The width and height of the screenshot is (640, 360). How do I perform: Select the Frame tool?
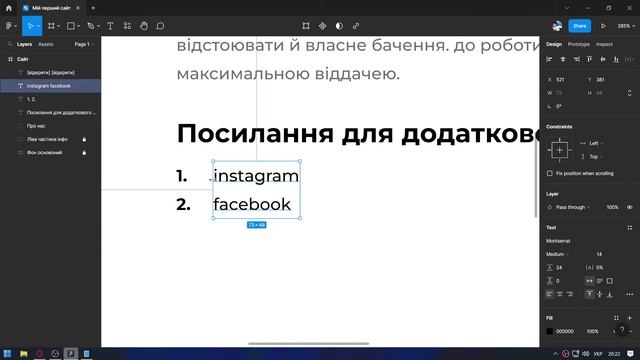click(x=51, y=26)
